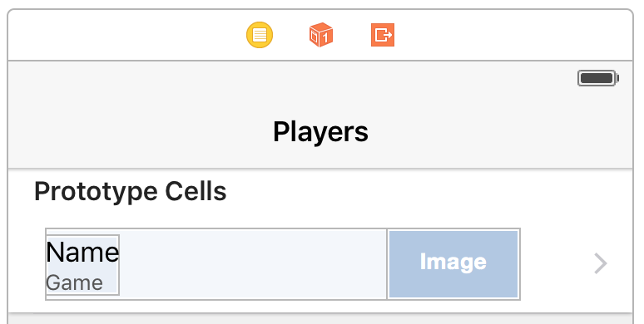Image resolution: width=644 pixels, height=324 pixels.
Task: Select the yellow Table View Controller icon
Action: [x=260, y=35]
